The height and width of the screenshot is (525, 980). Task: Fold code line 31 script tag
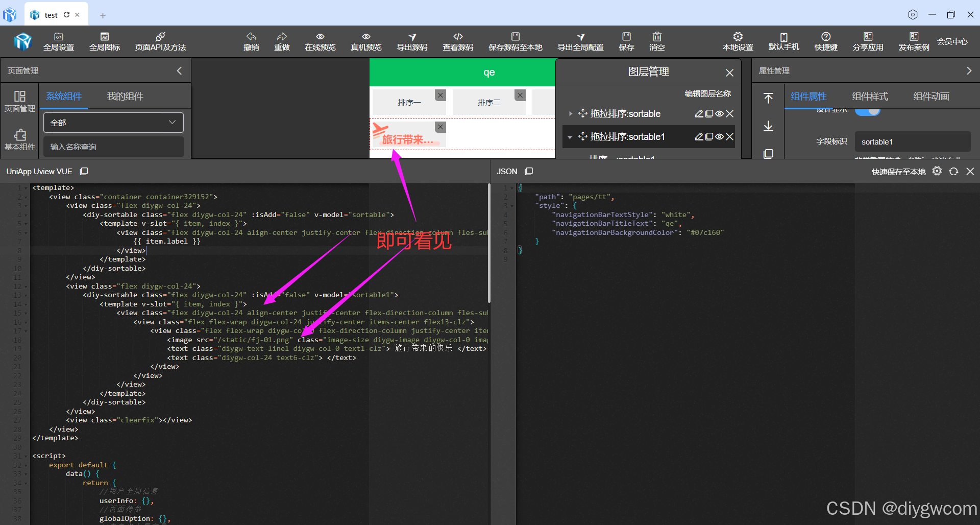click(26, 456)
